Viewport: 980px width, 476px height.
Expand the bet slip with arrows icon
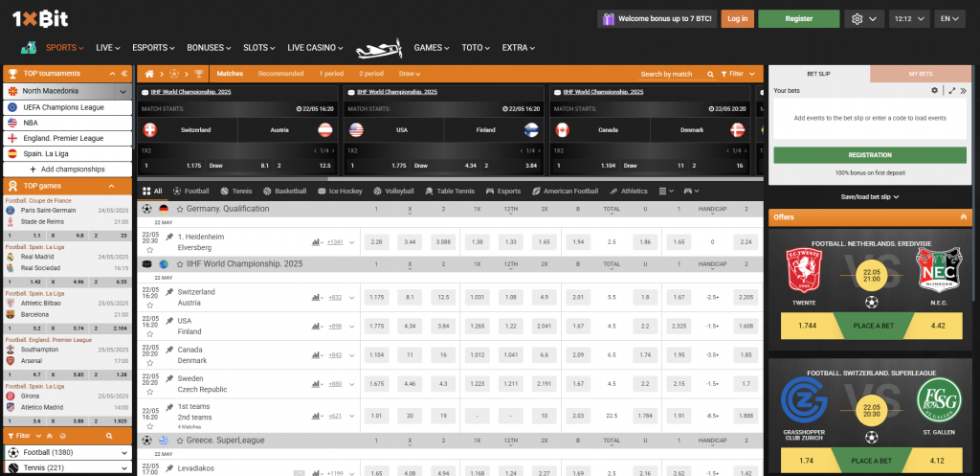(x=951, y=90)
